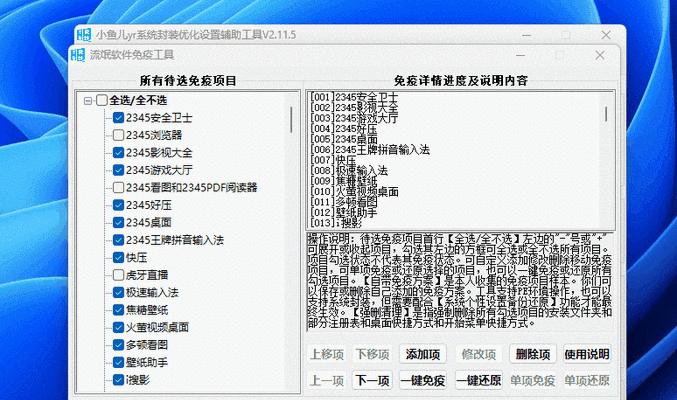677x400 pixels.
Task: Check the 虎牙直播 checkbox
Action: [118, 275]
